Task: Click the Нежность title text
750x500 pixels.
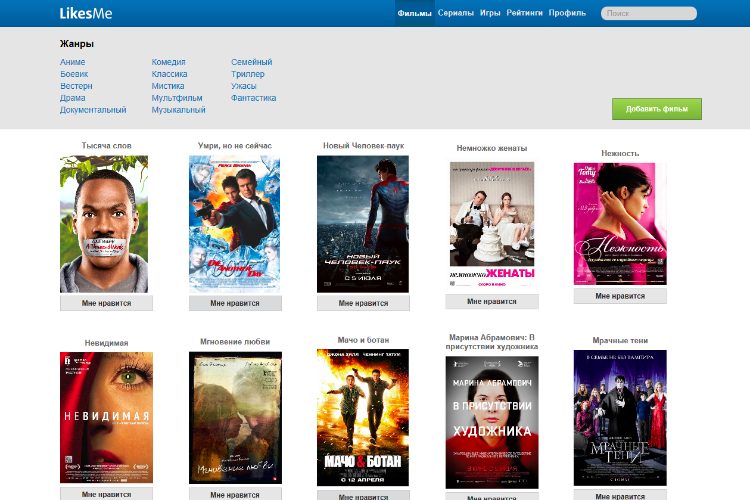Action: click(620, 153)
